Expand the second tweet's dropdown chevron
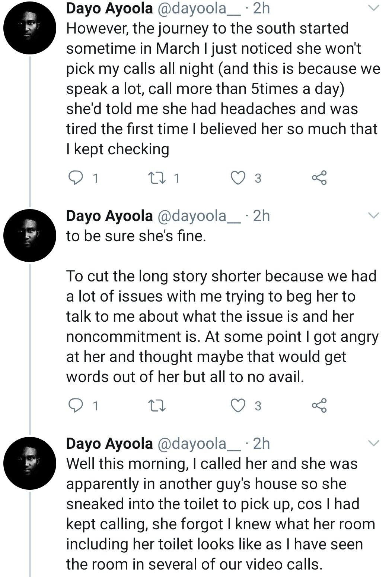This screenshot has height=577, width=392. click(373, 215)
